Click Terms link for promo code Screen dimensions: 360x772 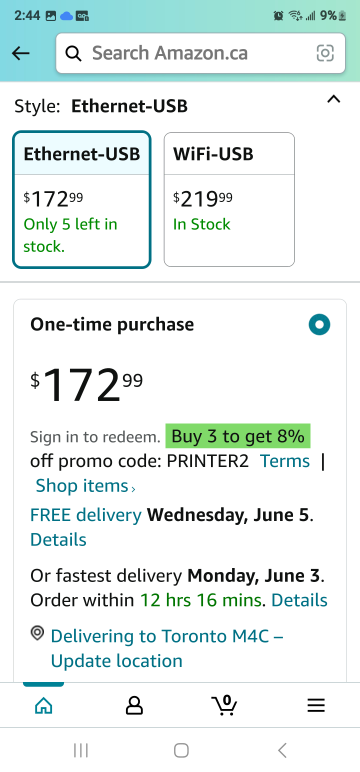click(285, 461)
